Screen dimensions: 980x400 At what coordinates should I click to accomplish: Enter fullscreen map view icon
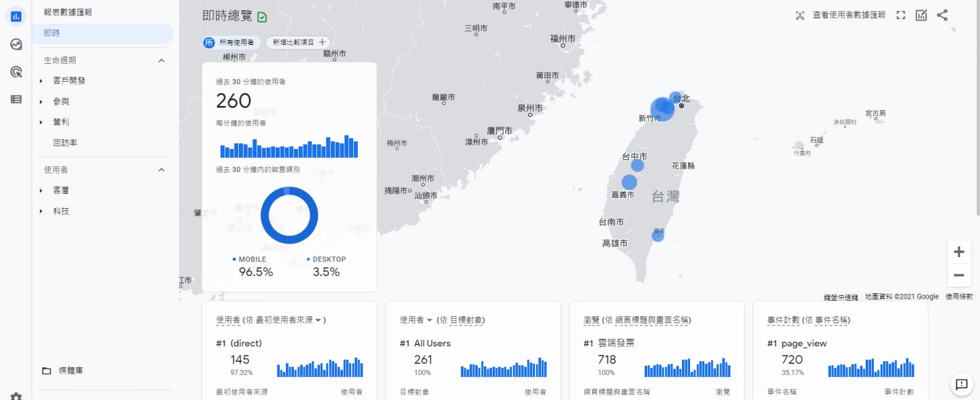(x=901, y=15)
